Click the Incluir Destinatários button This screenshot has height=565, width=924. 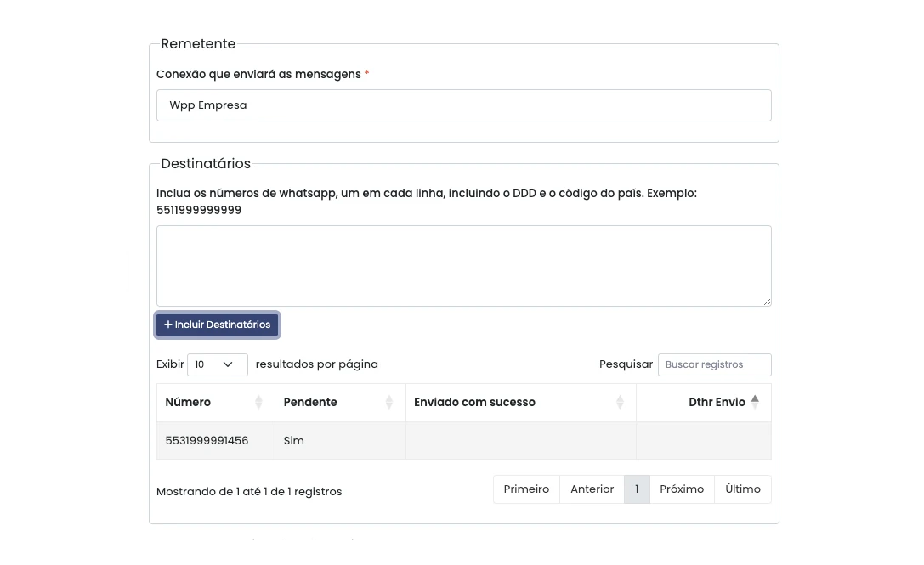pyautogui.click(x=218, y=325)
